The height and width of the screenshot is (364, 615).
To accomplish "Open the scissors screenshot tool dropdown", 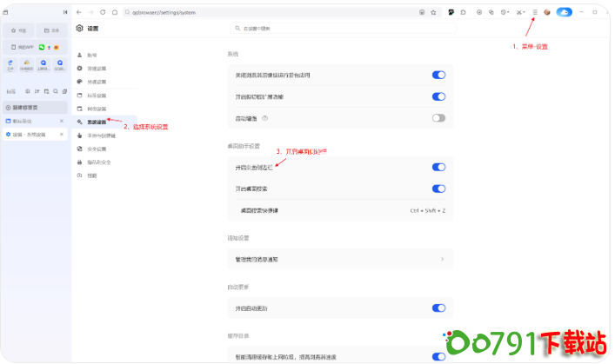I will (522, 12).
